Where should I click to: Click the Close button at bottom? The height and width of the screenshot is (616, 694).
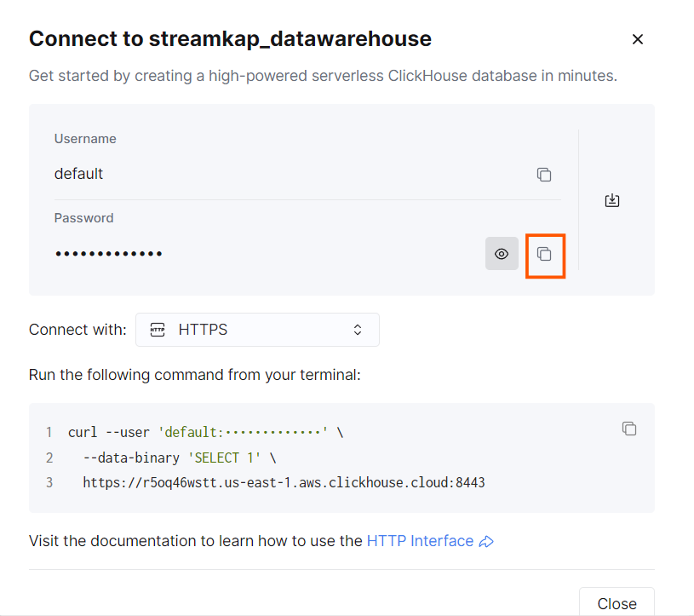click(x=617, y=603)
